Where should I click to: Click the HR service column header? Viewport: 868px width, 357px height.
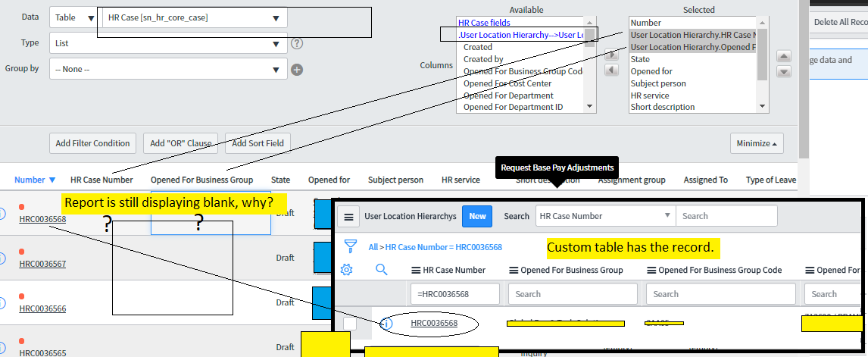(x=461, y=180)
